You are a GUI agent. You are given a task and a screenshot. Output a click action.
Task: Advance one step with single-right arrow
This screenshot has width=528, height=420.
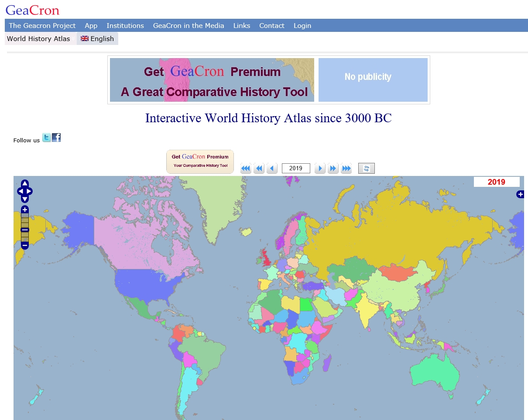tap(320, 169)
